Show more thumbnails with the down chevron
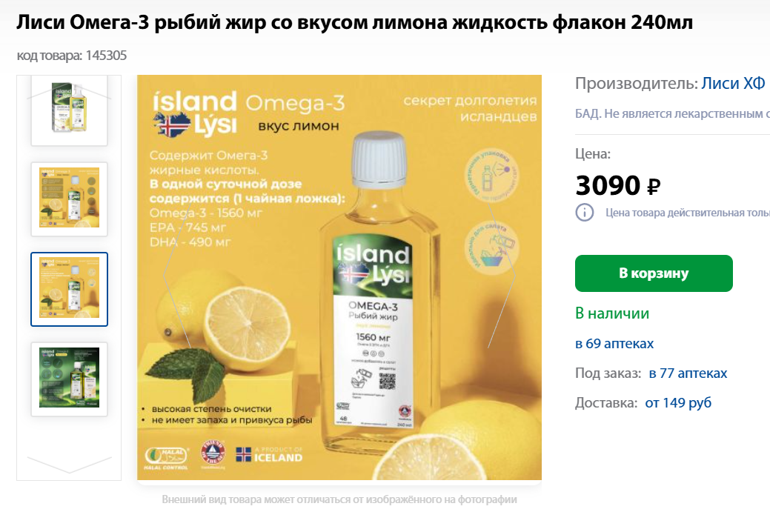Image resolution: width=770 pixels, height=532 pixels. point(69,465)
